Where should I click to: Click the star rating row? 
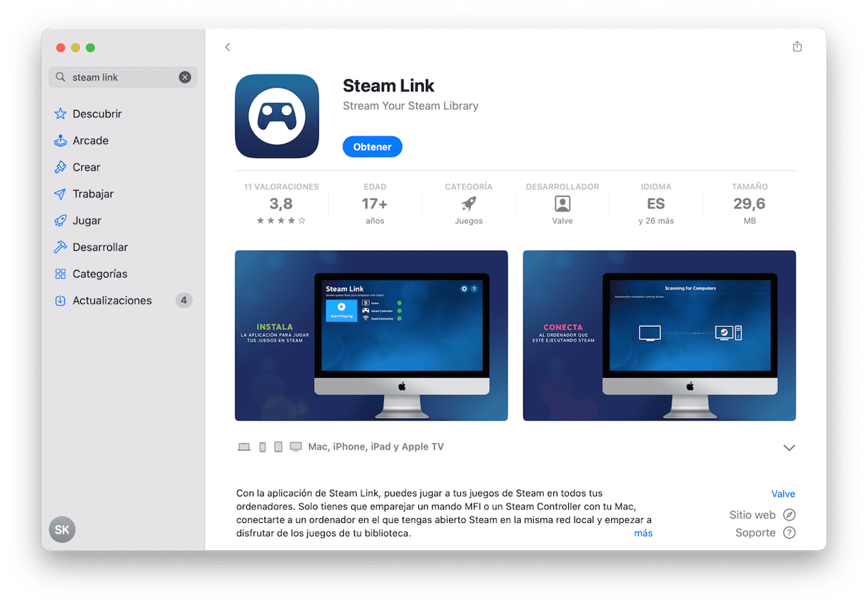pyautogui.click(x=281, y=221)
